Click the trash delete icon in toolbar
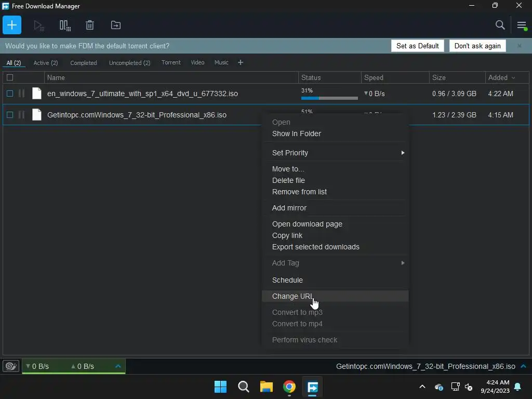The image size is (532, 399). [90, 25]
